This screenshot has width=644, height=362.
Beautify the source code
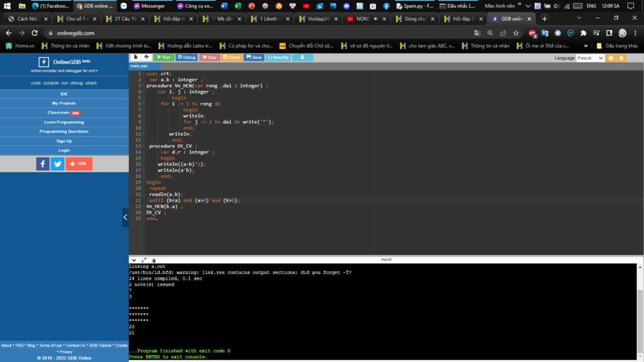click(278, 57)
